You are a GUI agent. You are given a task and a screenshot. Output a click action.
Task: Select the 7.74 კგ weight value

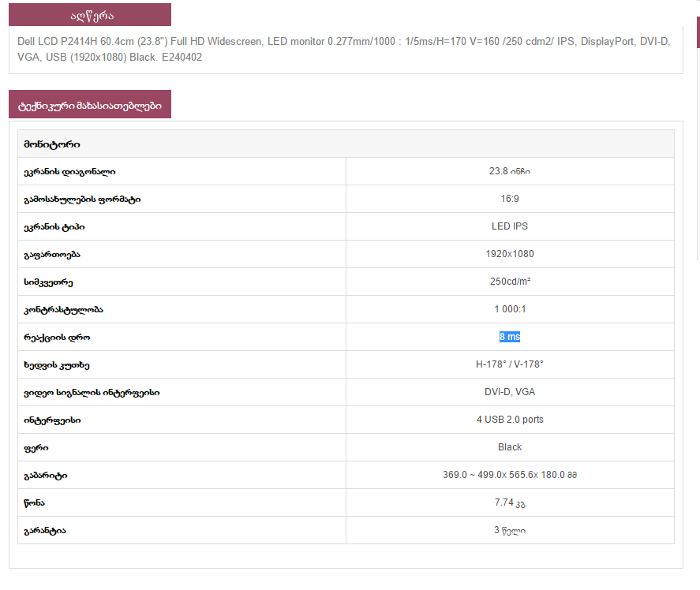click(510, 503)
